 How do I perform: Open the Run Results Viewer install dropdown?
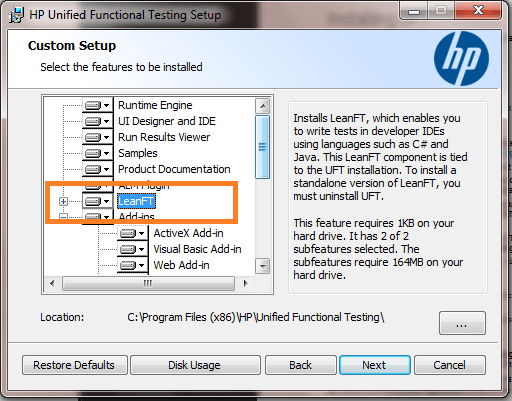(x=97, y=137)
